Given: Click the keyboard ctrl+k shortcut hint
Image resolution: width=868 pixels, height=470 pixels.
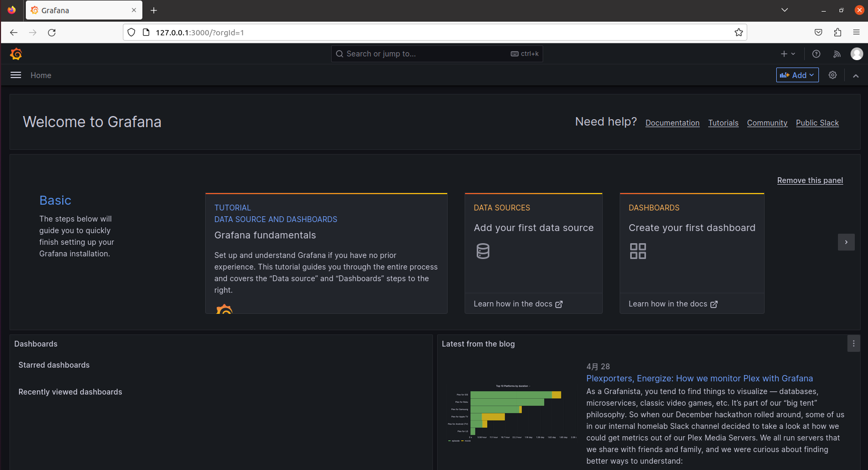Looking at the screenshot, I should [525, 54].
